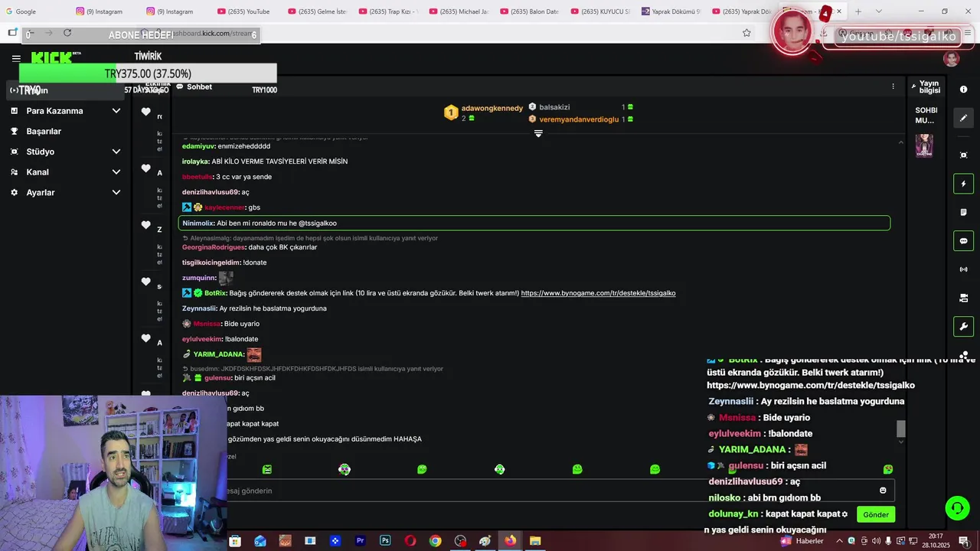Screen dimensions: 980x551
Task: Open the Başarılar sidebar item
Action: point(66,132)
